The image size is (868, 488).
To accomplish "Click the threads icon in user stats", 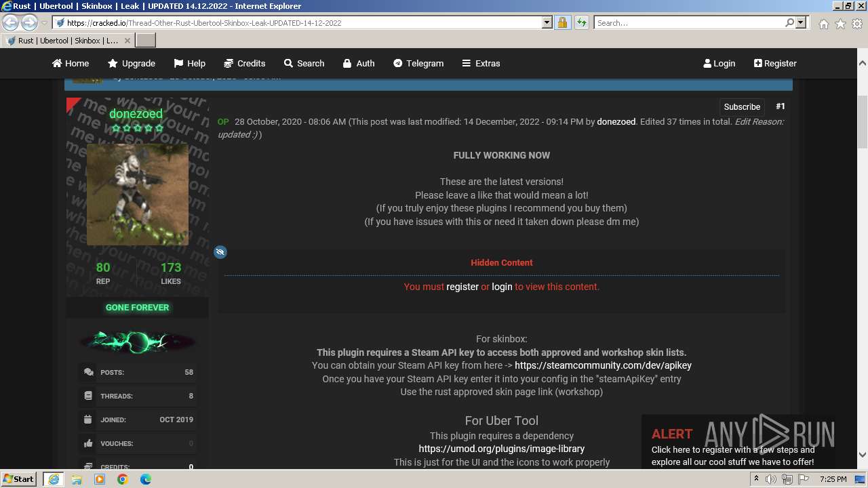I will 88,396.
